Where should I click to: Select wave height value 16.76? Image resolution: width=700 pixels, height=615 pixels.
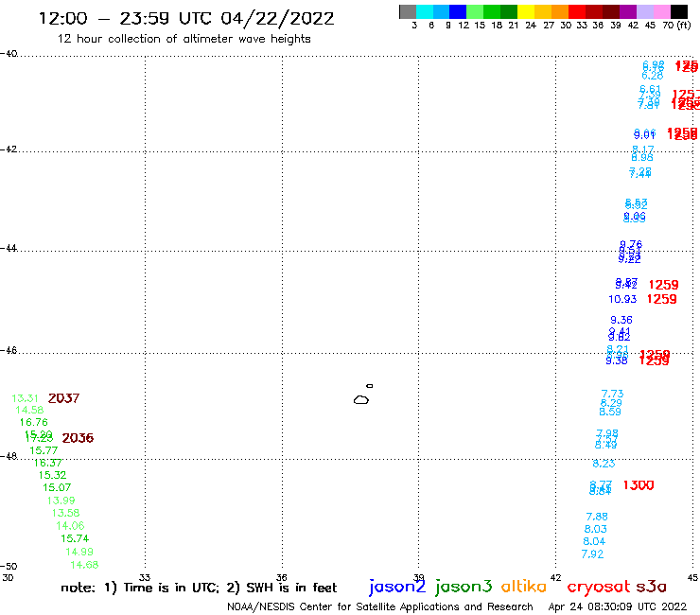tap(33, 423)
